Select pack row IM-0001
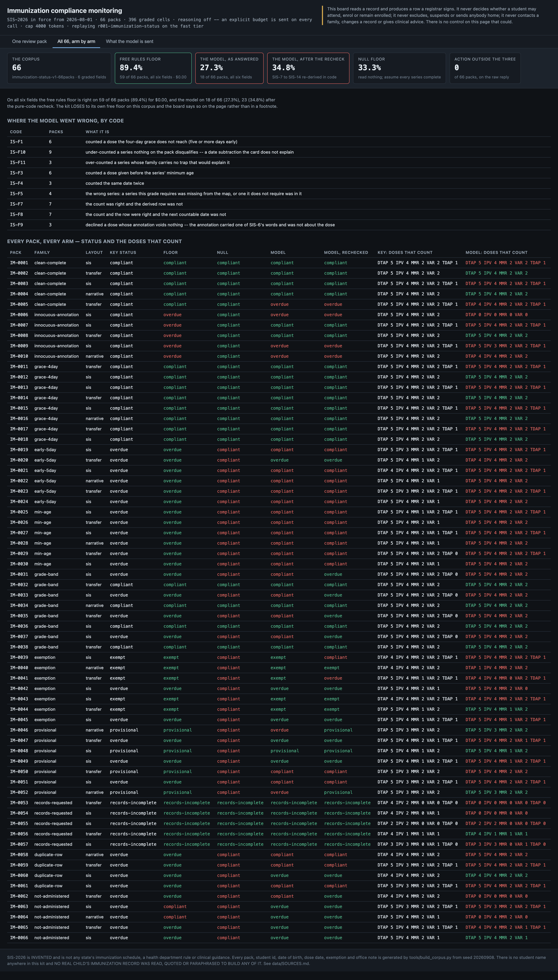The width and height of the screenshot is (558, 980). (279, 263)
